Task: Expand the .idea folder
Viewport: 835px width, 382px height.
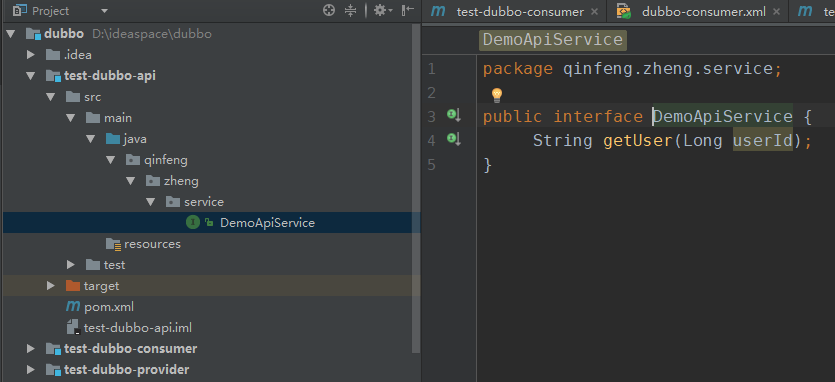Action: point(31,55)
